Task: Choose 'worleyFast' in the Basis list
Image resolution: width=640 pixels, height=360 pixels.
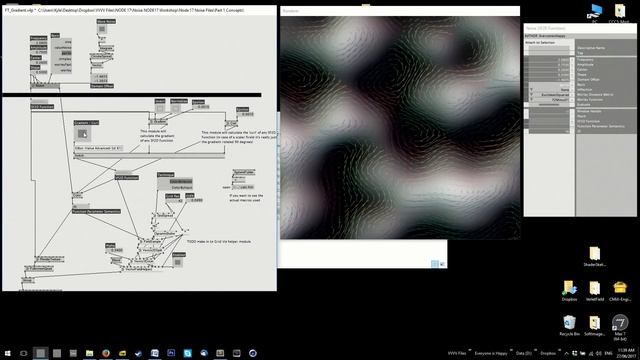Action: pyautogui.click(x=63, y=64)
